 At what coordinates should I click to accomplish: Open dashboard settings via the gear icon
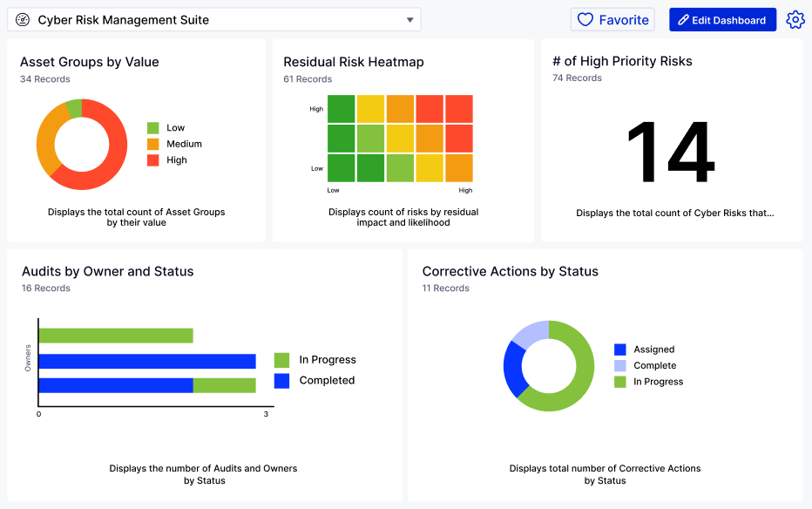[795, 18]
